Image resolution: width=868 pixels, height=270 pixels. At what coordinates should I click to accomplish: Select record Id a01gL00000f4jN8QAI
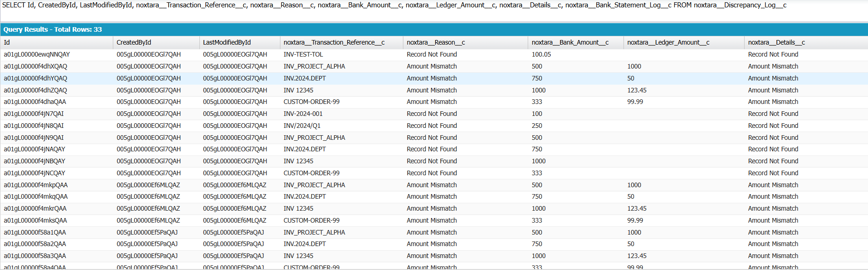click(34, 126)
